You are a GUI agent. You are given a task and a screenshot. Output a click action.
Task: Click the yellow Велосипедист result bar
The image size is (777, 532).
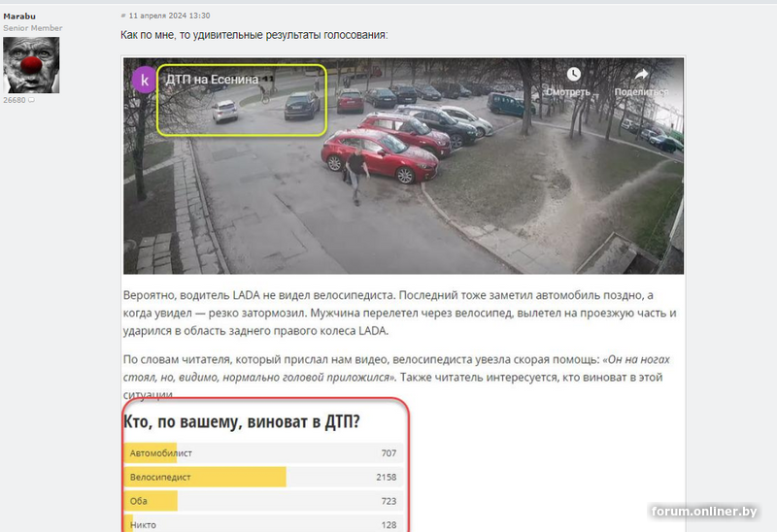tap(205, 477)
